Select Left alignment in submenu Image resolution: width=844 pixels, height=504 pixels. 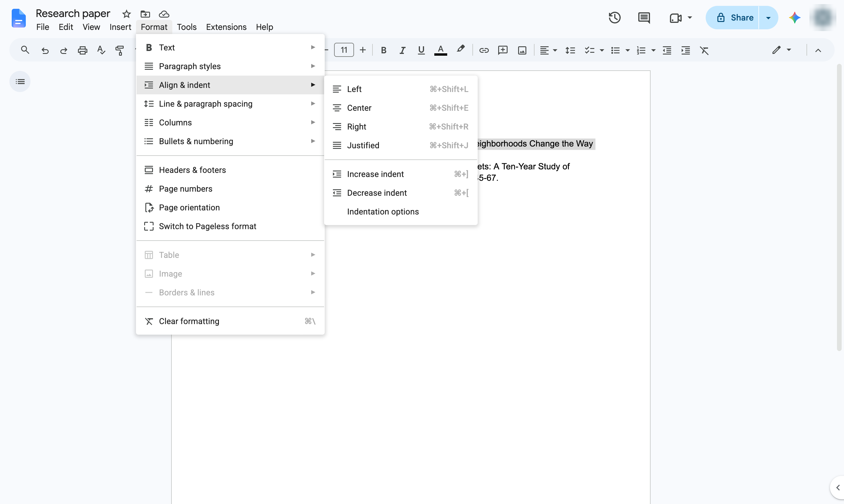[x=401, y=89]
